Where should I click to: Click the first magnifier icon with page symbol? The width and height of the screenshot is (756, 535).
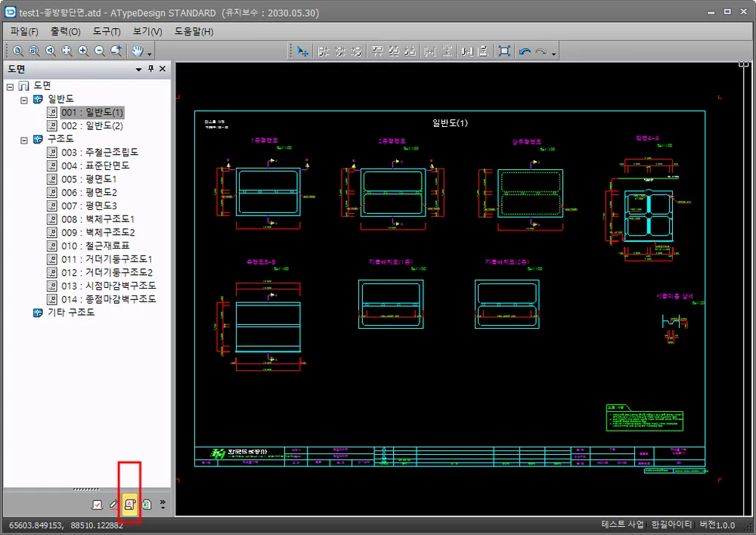(18, 51)
